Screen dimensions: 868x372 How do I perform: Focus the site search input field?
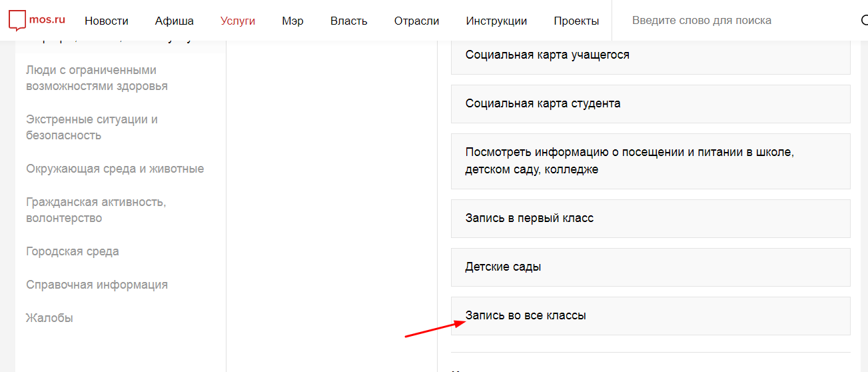click(733, 21)
